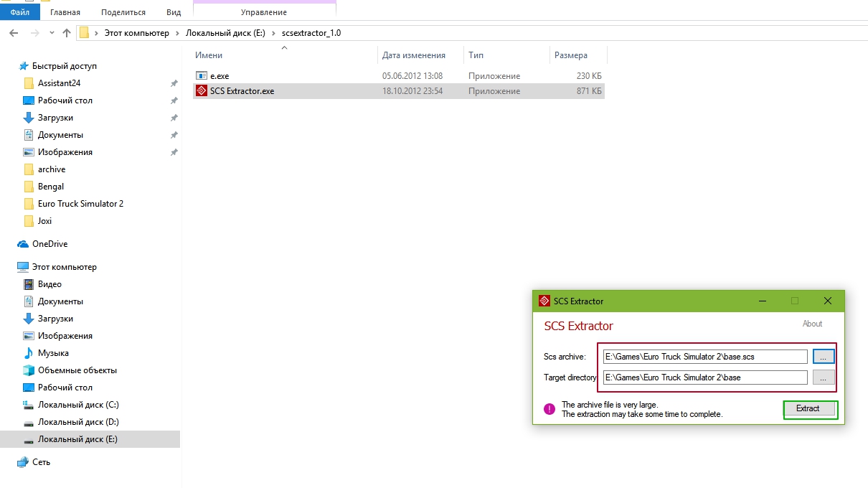Screen dimensions: 868x488
Task: Switch to the Вид ribbon tab
Action: point(174,12)
